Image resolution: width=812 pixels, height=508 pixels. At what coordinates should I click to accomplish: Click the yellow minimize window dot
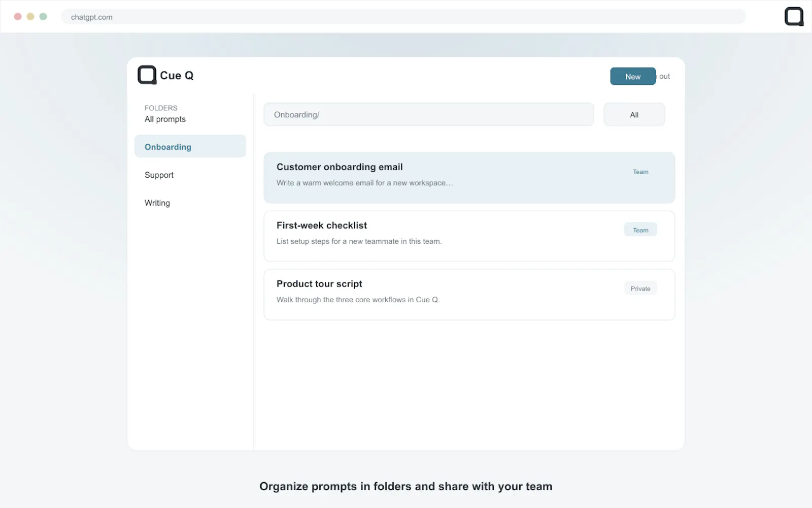tap(30, 16)
